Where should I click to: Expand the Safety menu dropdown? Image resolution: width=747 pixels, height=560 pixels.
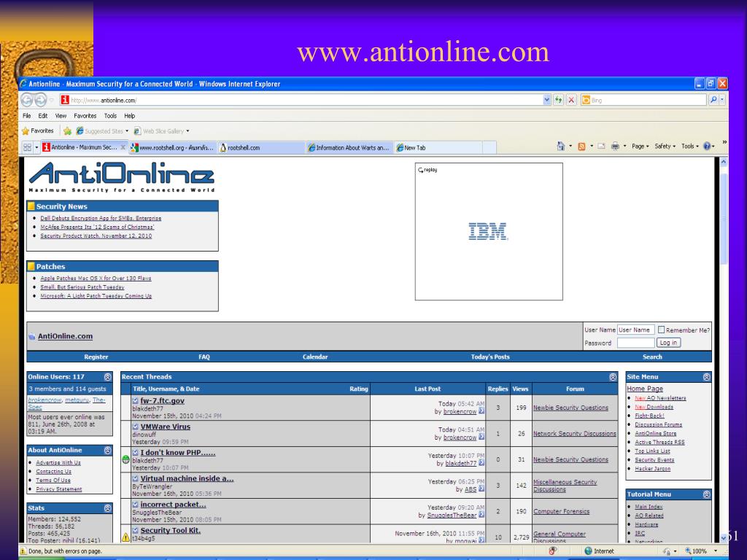665,146
